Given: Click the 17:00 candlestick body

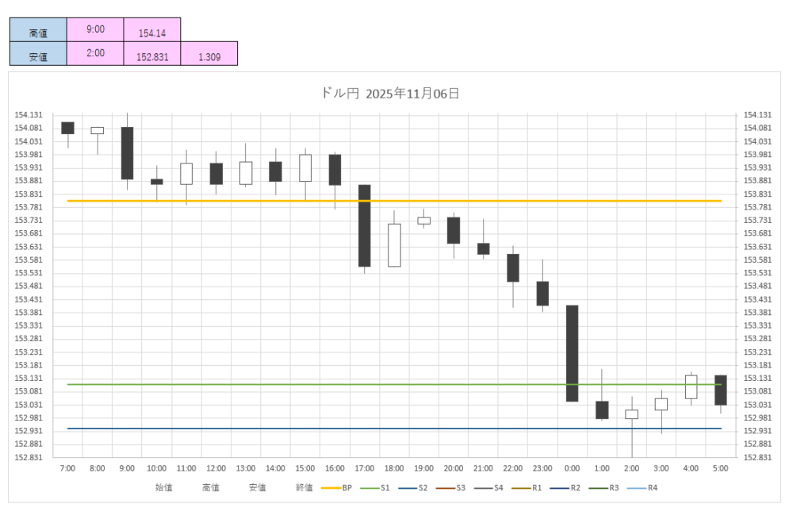Looking at the screenshot, I should [x=364, y=225].
